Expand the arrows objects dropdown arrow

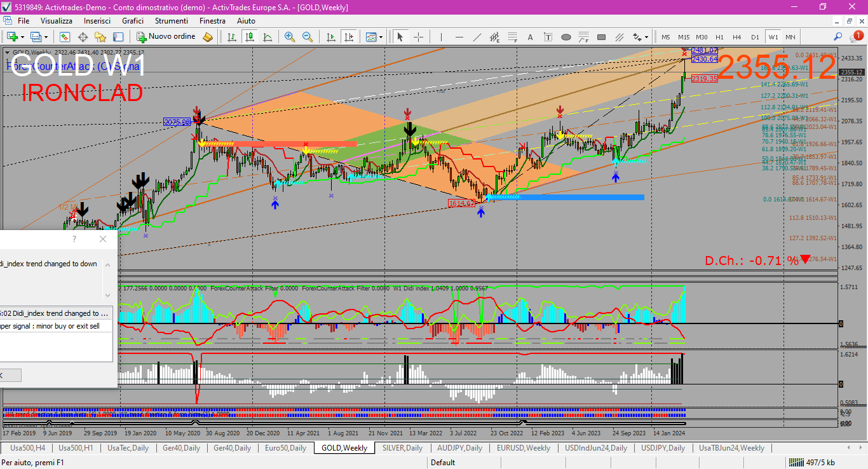tap(646, 37)
